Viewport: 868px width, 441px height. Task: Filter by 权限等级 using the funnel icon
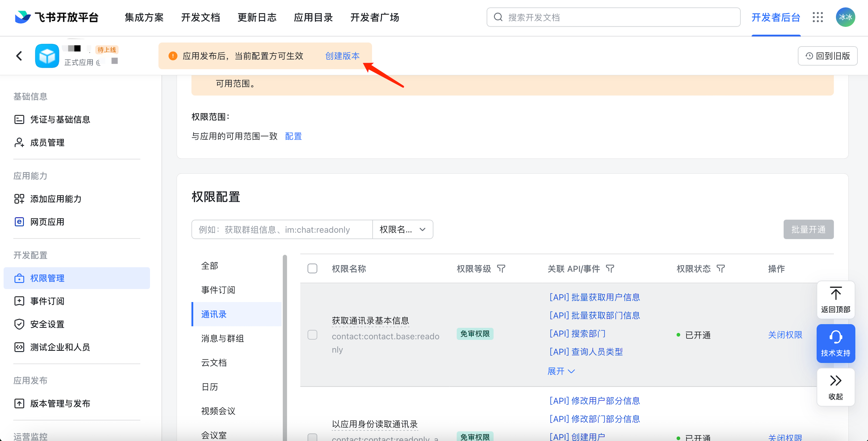(x=502, y=269)
